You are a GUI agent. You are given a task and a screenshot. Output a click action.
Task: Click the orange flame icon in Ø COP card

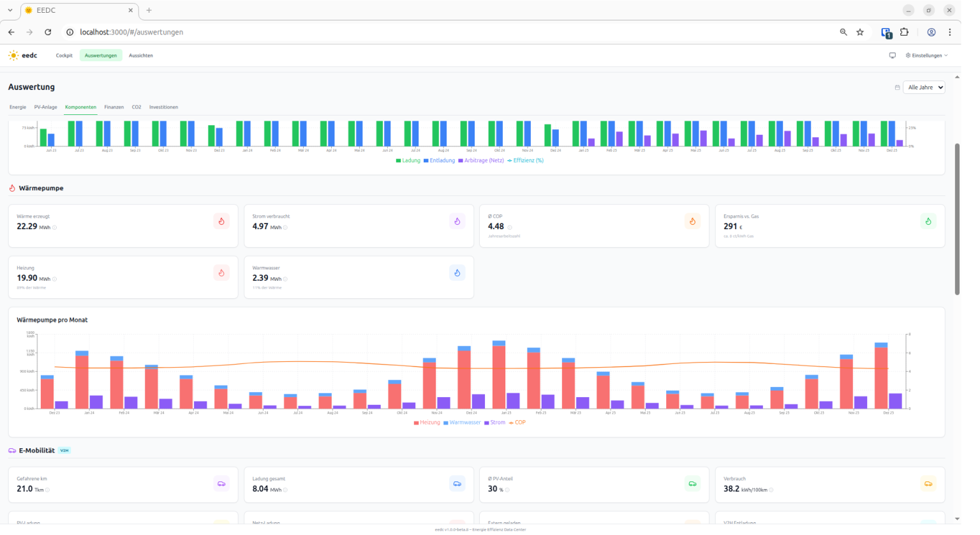(692, 222)
